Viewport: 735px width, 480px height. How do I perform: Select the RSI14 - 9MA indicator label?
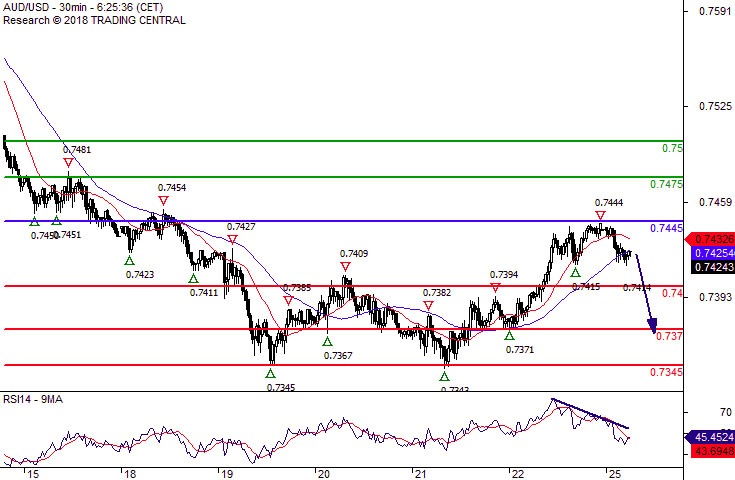pyautogui.click(x=33, y=399)
